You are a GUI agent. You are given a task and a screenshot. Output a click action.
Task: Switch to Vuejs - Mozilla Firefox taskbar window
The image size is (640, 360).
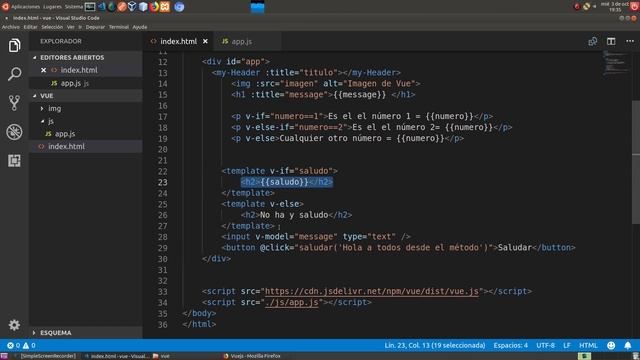(252, 356)
